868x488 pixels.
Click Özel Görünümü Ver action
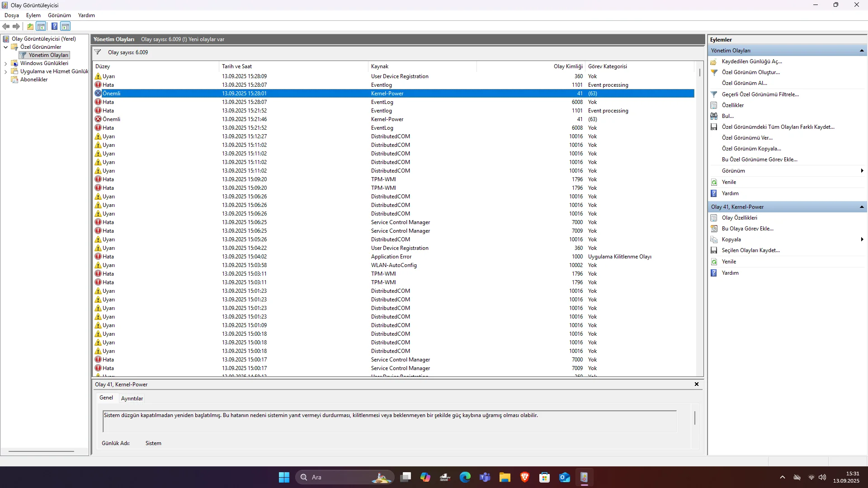coord(747,138)
